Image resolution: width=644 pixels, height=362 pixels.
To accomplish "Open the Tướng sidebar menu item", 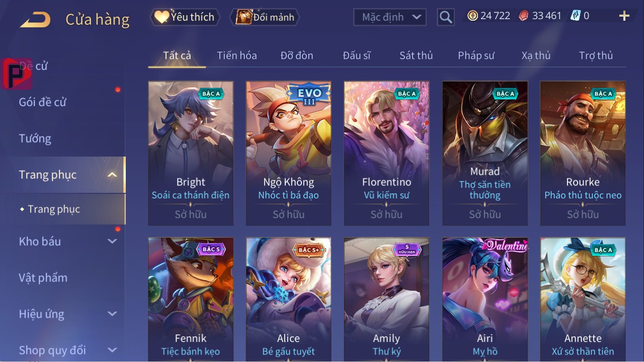I will pyautogui.click(x=35, y=138).
